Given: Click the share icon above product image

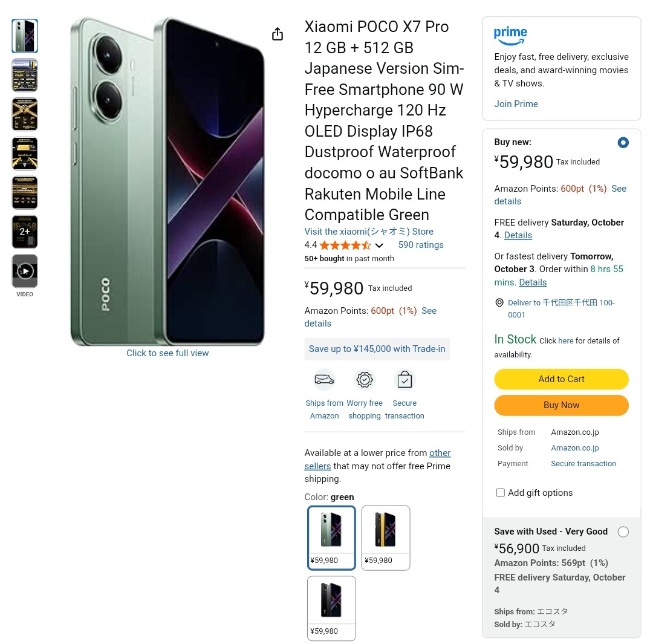Looking at the screenshot, I should click(x=278, y=34).
